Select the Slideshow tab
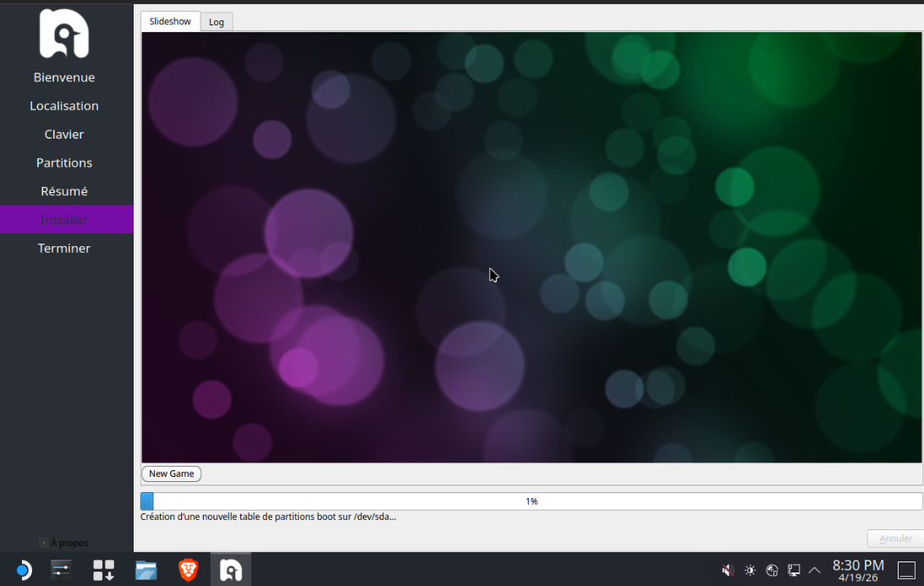The height and width of the screenshot is (586, 924). (170, 21)
